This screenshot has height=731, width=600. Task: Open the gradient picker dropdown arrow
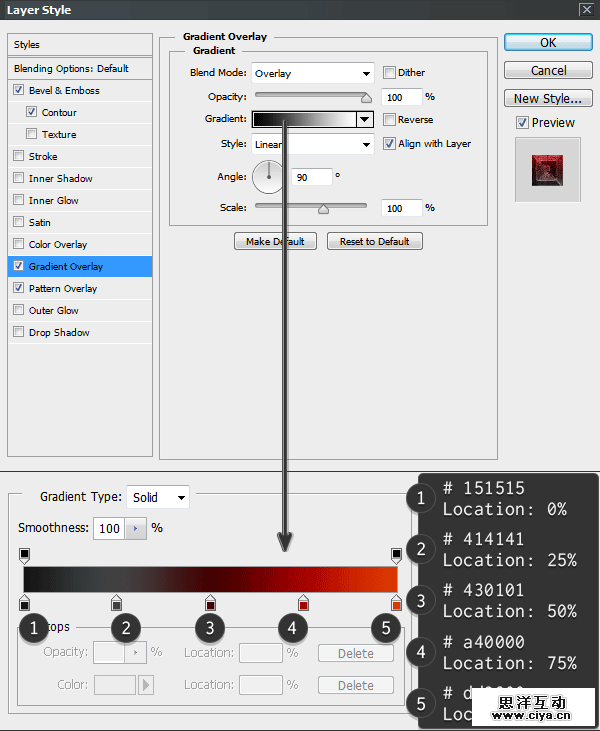[x=364, y=119]
